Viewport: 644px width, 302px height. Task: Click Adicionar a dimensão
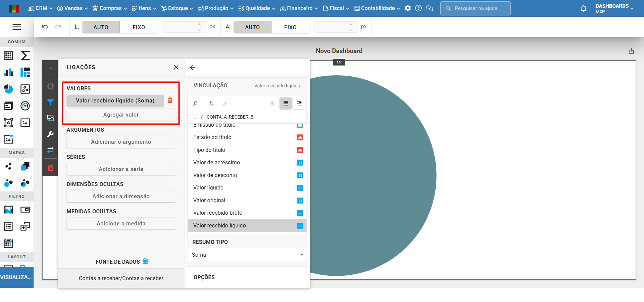pyautogui.click(x=121, y=196)
